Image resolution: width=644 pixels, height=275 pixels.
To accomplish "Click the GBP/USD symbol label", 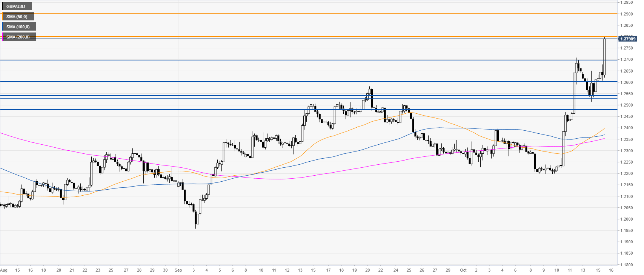I will tap(16, 6).
